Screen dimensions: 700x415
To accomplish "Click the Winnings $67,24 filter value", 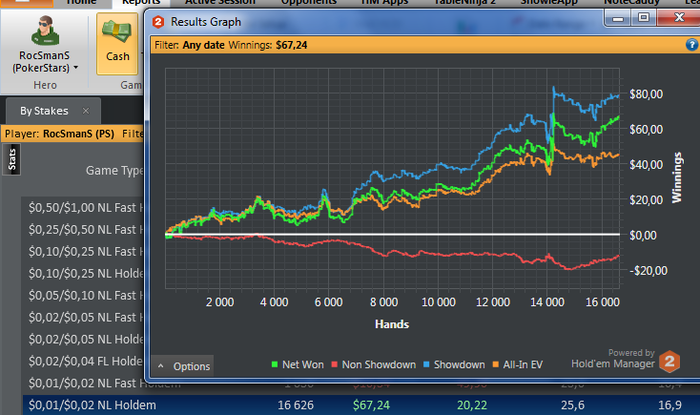I will point(291,45).
